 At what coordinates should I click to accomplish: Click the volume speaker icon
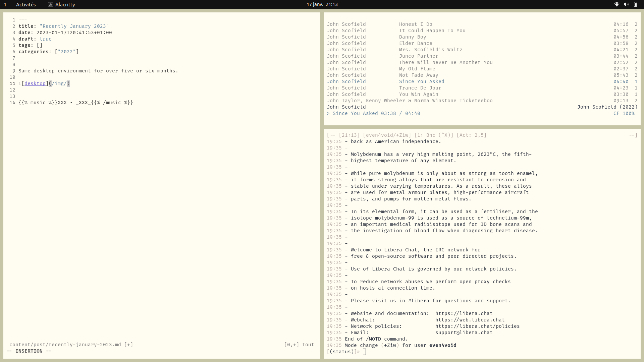[626, 4]
